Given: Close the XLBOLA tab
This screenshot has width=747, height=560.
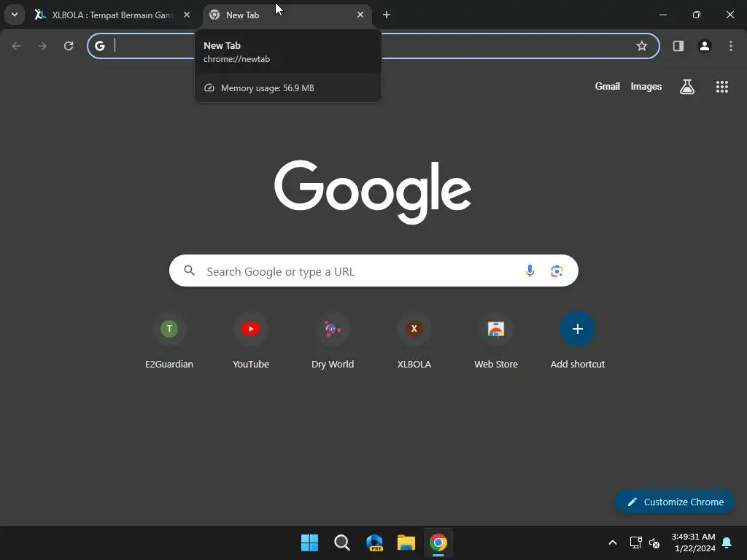Looking at the screenshot, I should click(187, 15).
